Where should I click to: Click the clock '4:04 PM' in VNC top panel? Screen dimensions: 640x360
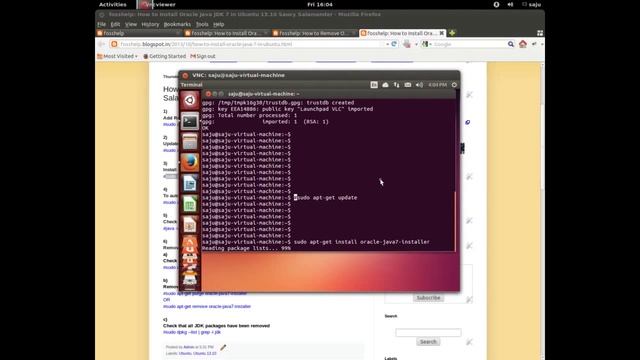coord(438,85)
